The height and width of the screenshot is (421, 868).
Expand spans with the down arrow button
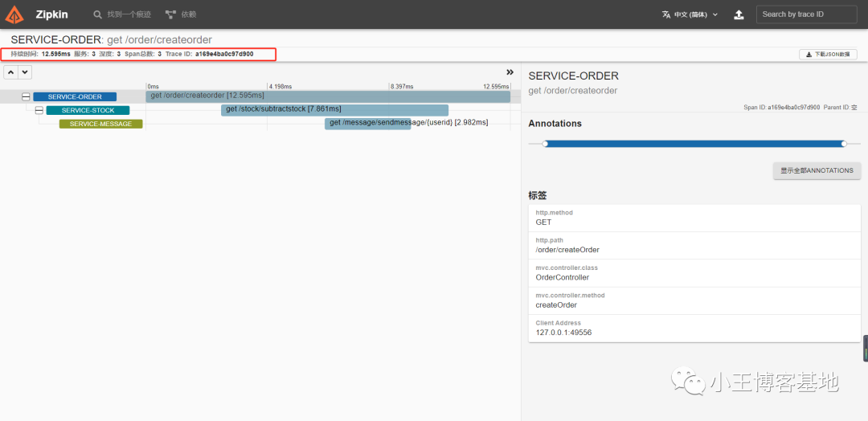(x=25, y=72)
